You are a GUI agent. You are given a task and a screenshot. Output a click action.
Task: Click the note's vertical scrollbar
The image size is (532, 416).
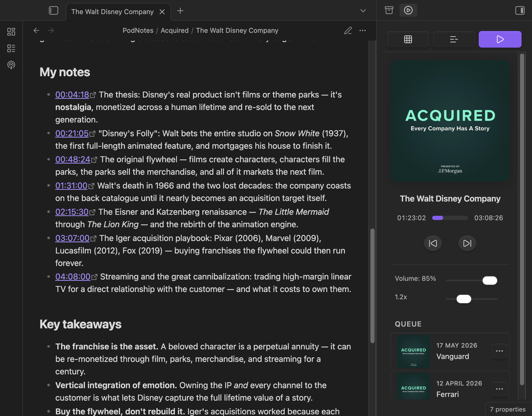pyautogui.click(x=372, y=286)
